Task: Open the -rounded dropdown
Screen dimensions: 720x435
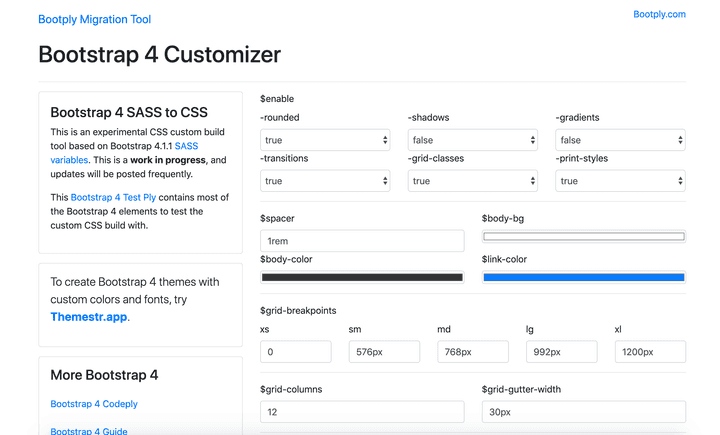Action: point(325,140)
